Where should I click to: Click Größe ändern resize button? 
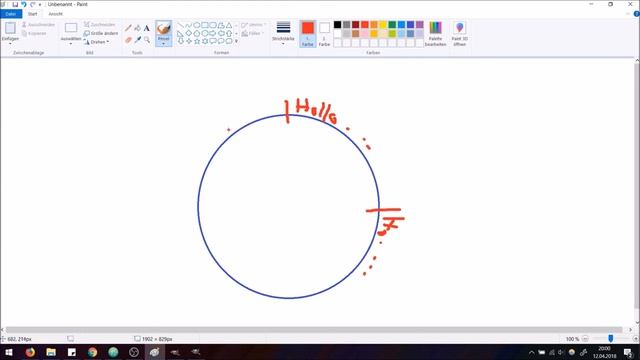click(101, 33)
